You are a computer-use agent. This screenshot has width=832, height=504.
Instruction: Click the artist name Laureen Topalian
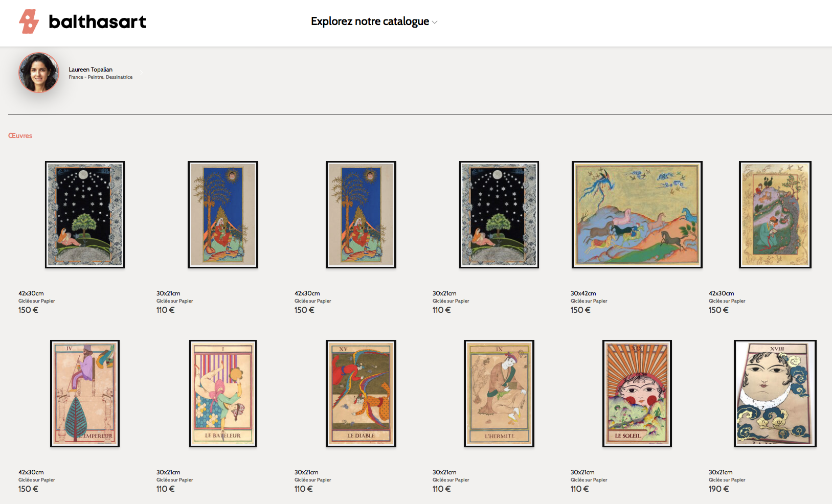coord(91,70)
